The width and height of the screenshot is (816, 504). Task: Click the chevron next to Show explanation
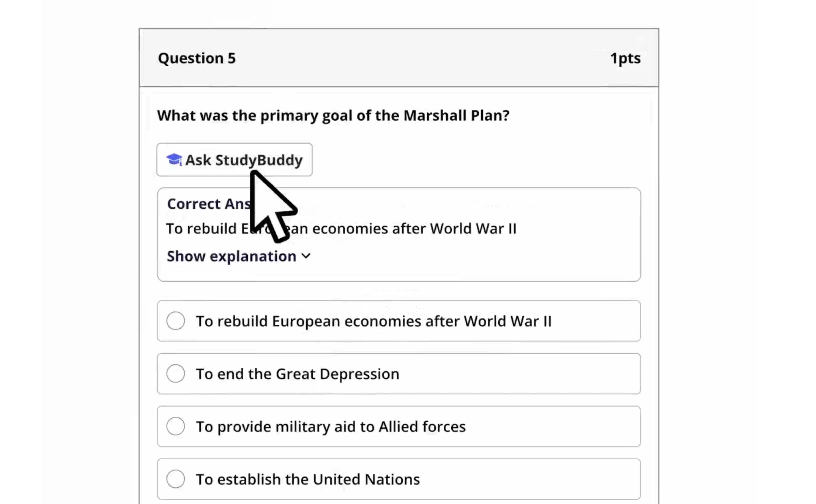pos(306,256)
